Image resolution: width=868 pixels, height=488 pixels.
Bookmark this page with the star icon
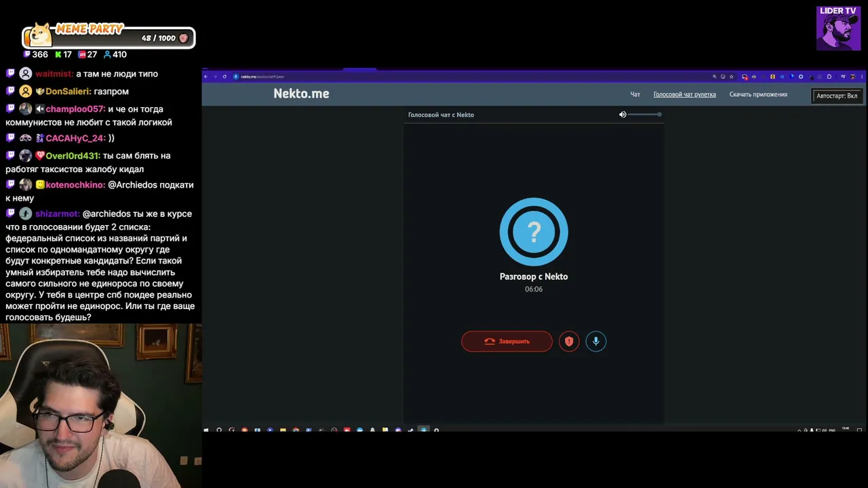731,77
